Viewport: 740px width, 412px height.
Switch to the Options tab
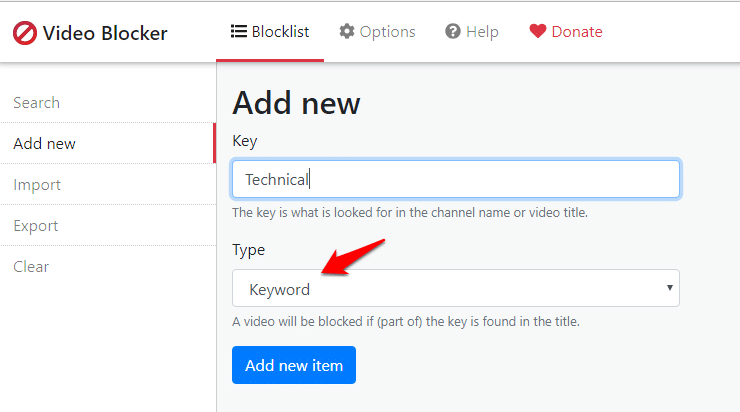[377, 32]
